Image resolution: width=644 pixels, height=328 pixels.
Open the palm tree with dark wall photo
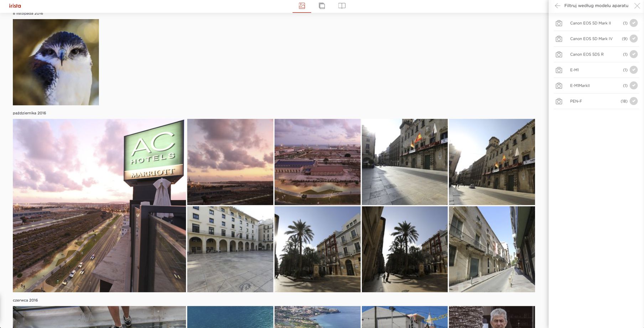point(405,249)
